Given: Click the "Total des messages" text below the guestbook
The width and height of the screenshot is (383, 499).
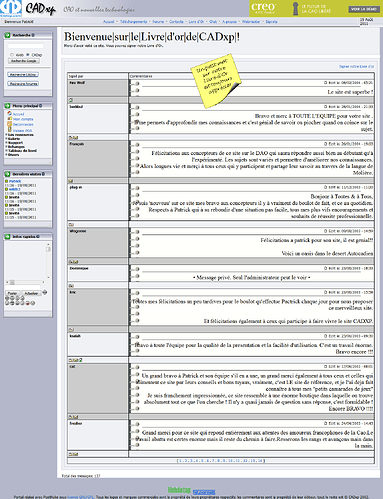Looking at the screenshot, I should pyautogui.click(x=81, y=476).
